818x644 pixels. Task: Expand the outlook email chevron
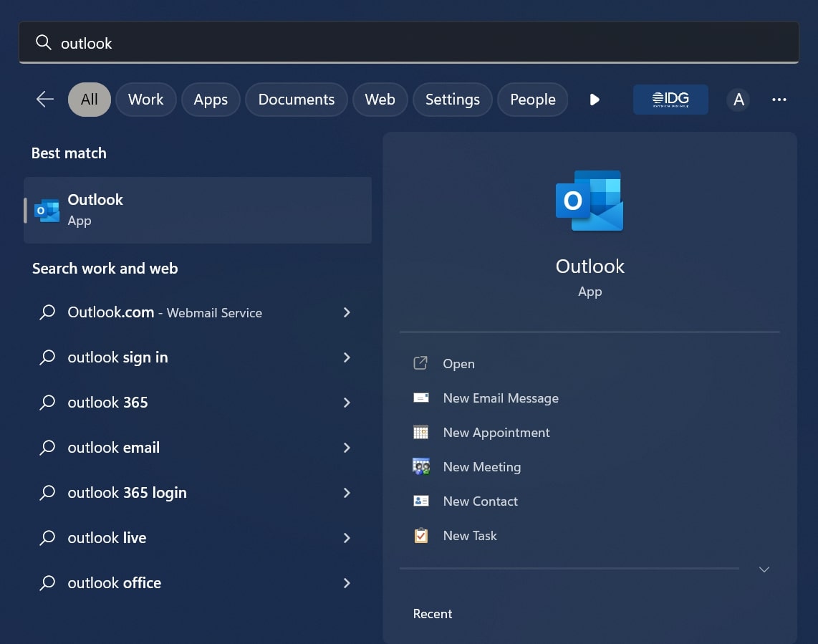(x=347, y=448)
